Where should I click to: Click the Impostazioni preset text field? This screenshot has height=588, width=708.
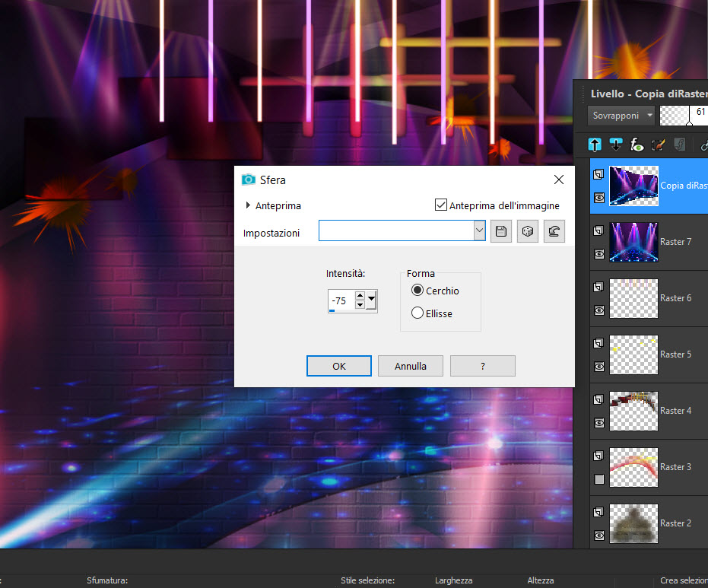pos(396,230)
